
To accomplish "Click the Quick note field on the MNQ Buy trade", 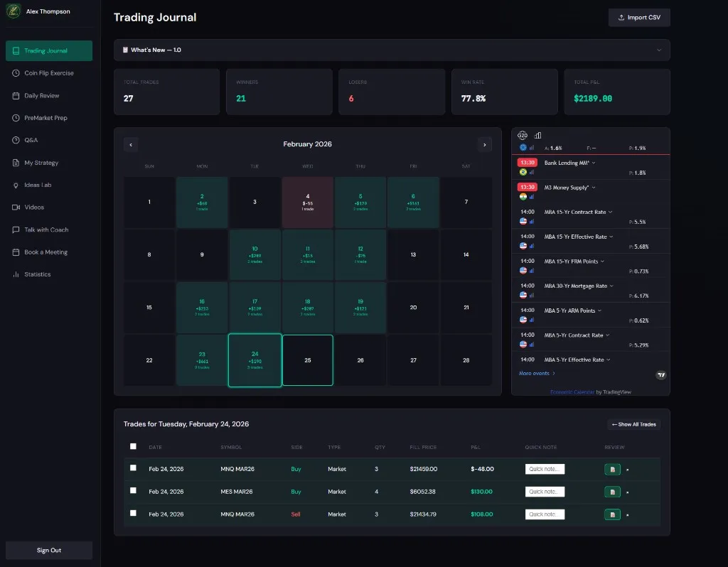I will [545, 468].
